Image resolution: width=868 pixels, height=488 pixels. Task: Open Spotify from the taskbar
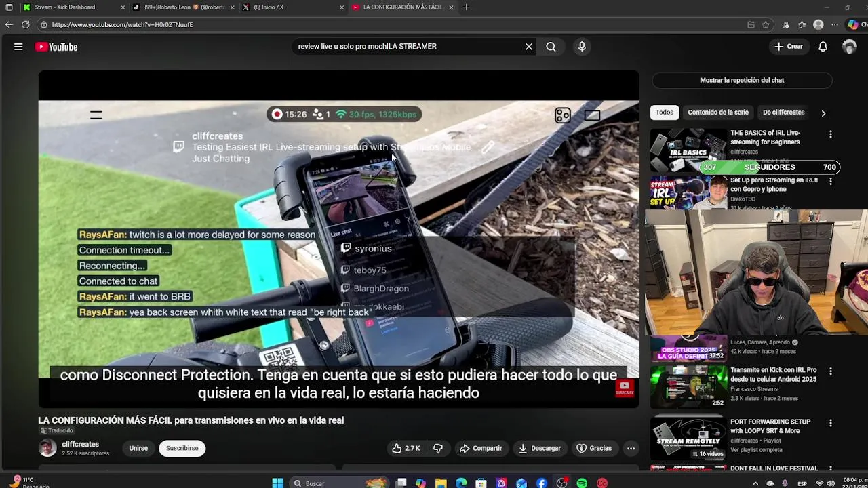[x=582, y=483]
